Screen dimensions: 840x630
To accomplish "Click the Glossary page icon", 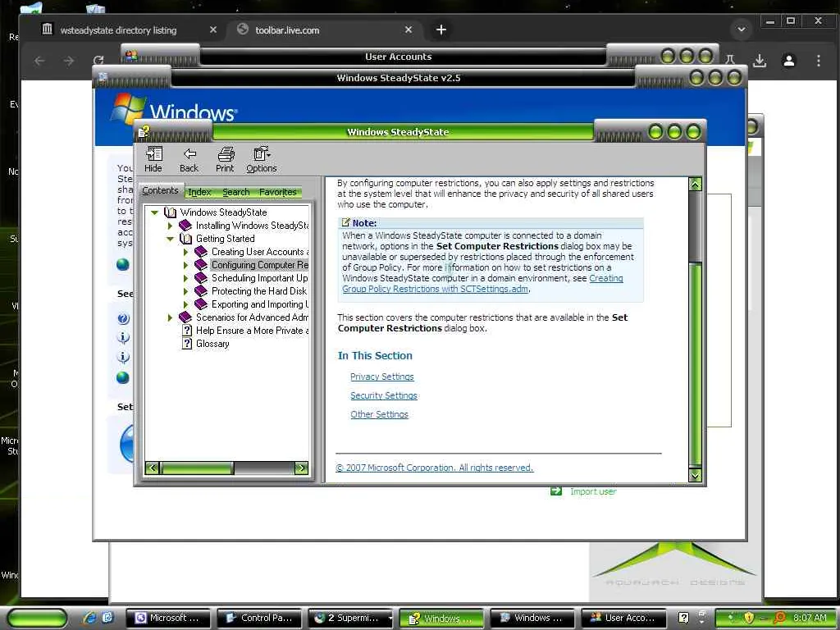I will click(x=187, y=344).
